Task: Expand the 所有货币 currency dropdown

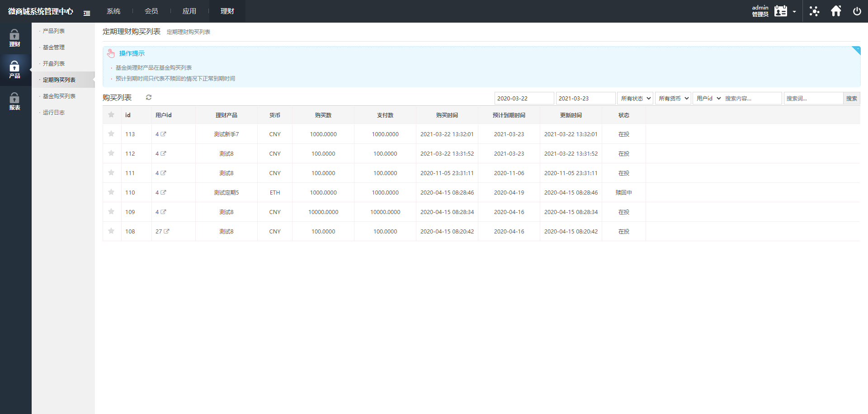Action: pos(673,98)
